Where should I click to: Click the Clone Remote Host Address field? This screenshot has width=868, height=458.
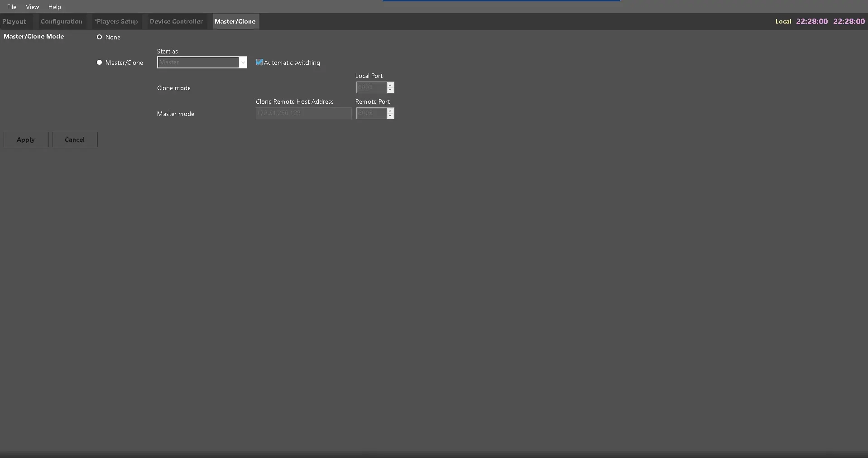click(303, 113)
